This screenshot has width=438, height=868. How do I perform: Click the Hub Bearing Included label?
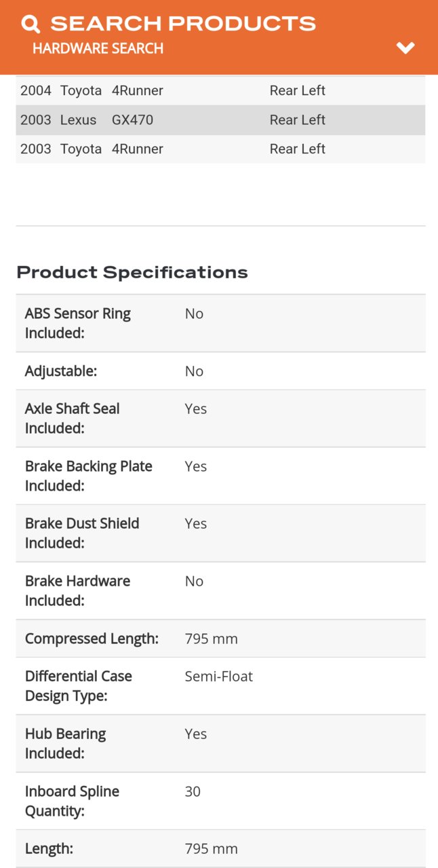coord(65,743)
